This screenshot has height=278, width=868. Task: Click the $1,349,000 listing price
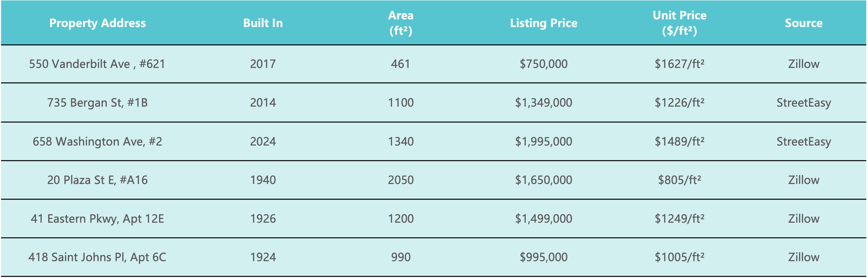[x=543, y=103]
